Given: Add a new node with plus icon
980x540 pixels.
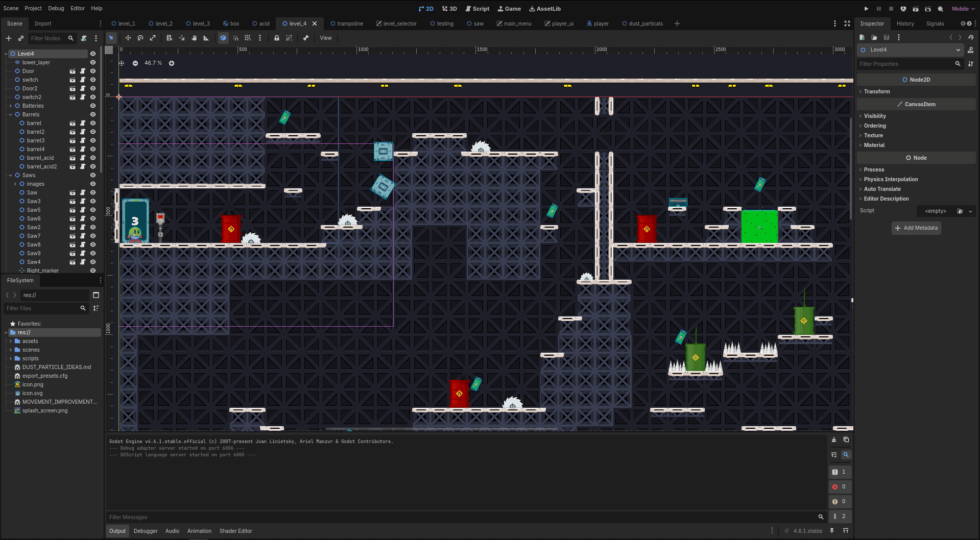Looking at the screenshot, I should [9, 38].
